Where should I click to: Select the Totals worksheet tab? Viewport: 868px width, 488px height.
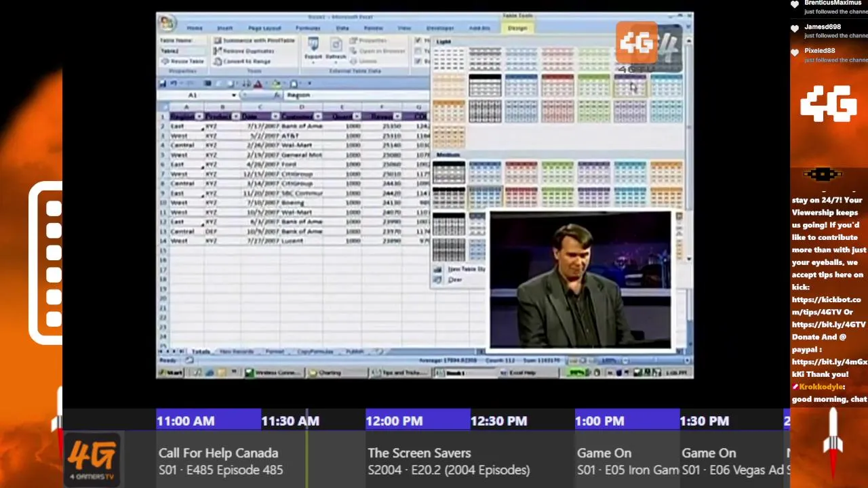tap(201, 352)
